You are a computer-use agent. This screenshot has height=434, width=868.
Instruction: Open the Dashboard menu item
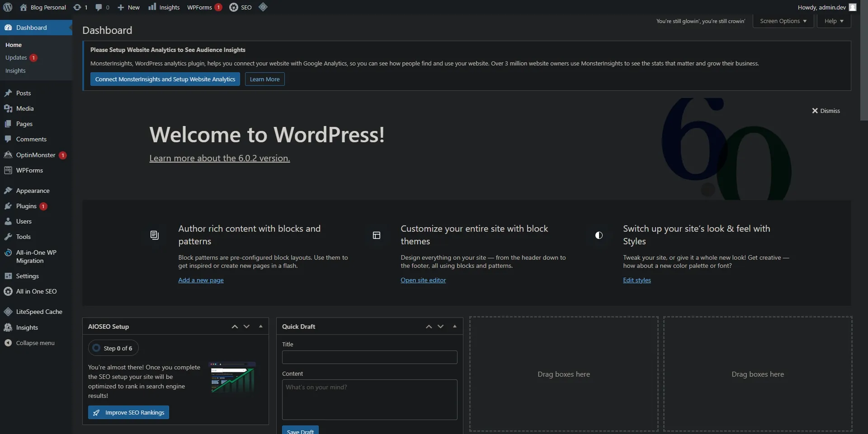click(36, 28)
